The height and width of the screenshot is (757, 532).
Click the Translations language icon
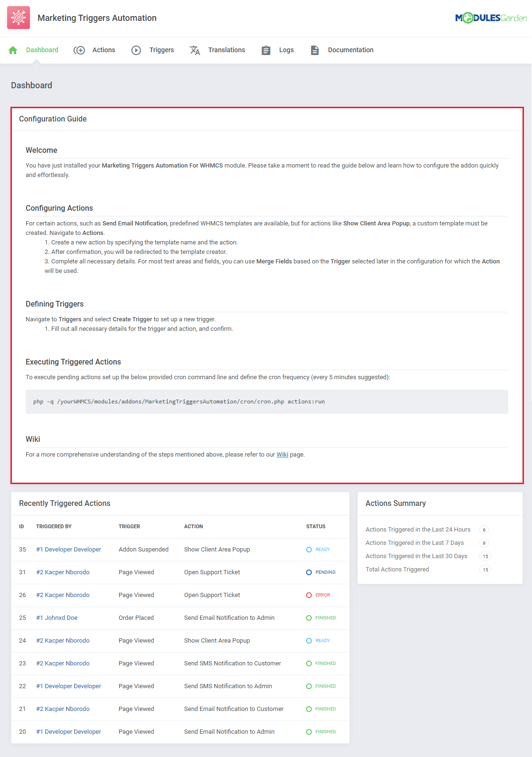(195, 50)
